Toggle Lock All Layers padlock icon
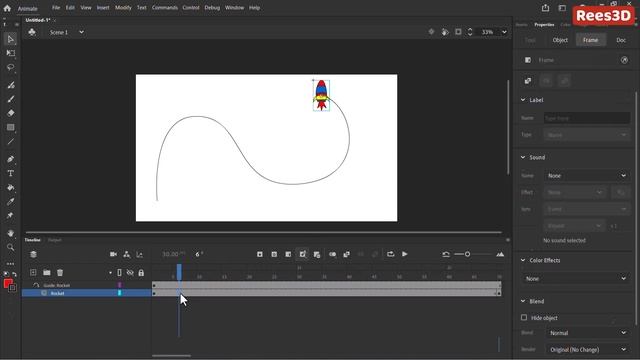640x360 pixels. 141,273
